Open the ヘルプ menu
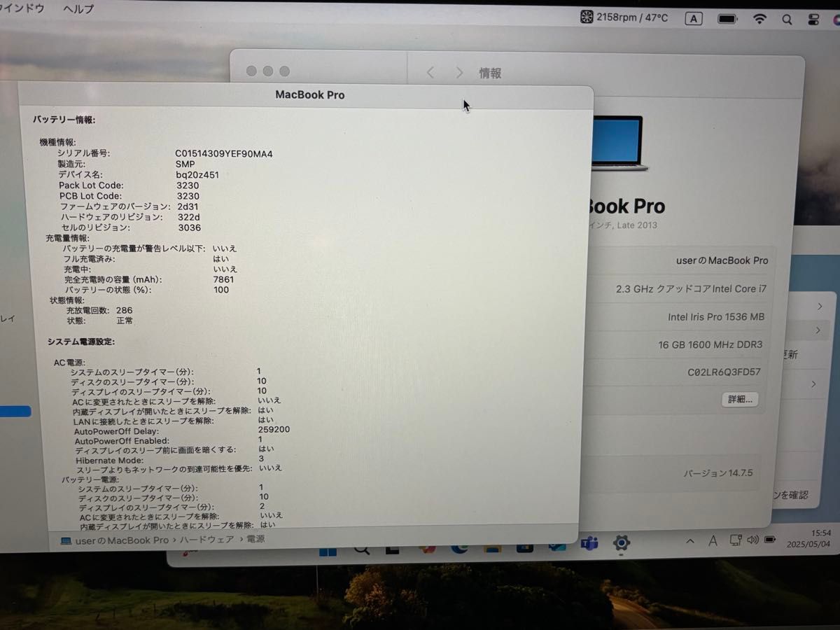This screenshot has width=840, height=630. coord(78,9)
